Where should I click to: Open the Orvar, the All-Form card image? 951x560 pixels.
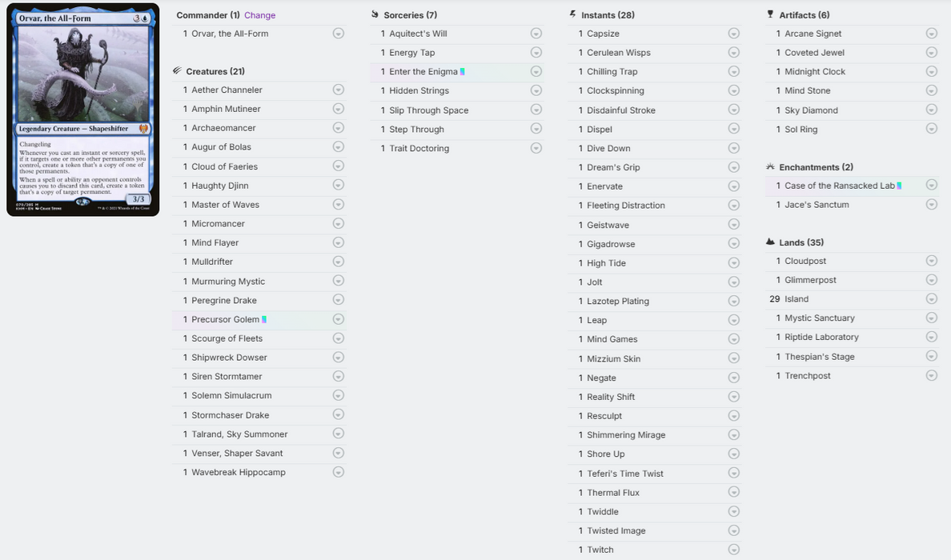click(x=83, y=110)
